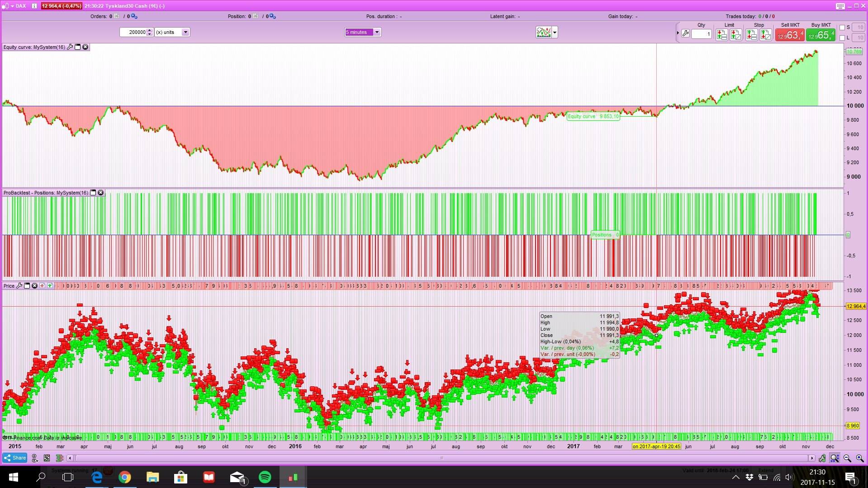Click the instrument info icon beside DAX
The height and width of the screenshot is (488, 868).
pos(34,6)
